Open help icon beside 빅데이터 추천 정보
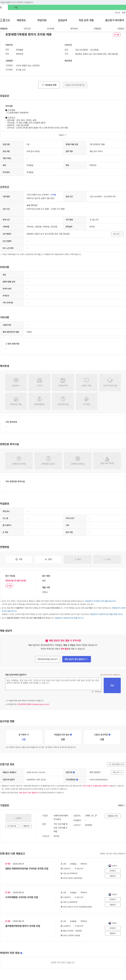The image size is (126, 980). [21, 953]
